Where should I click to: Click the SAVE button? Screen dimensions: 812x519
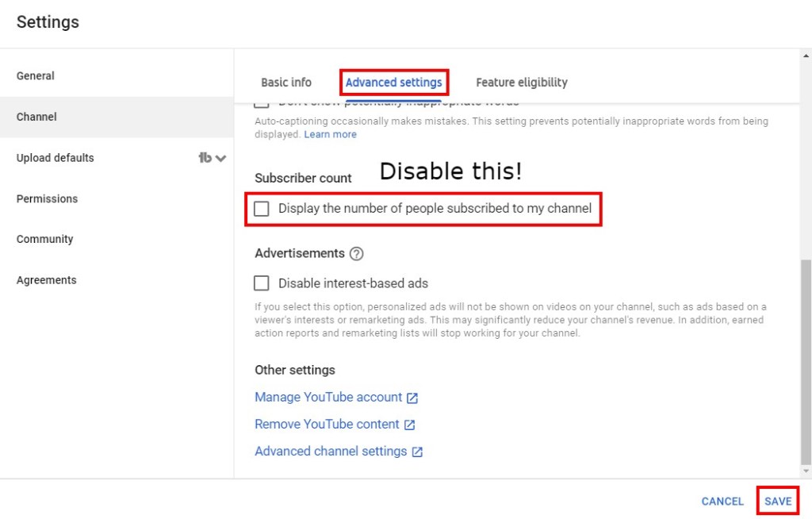[x=778, y=502]
